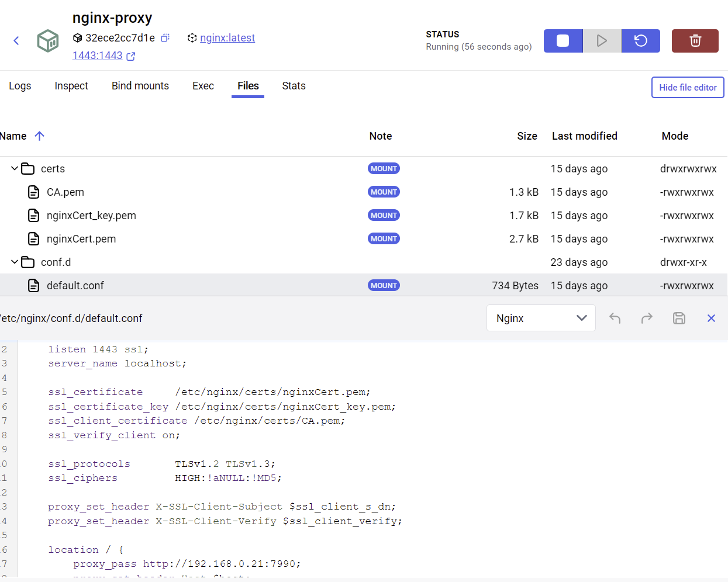Click the 2.7 kB size of nginxCert.pem
The height and width of the screenshot is (582, 728).
pyautogui.click(x=524, y=239)
